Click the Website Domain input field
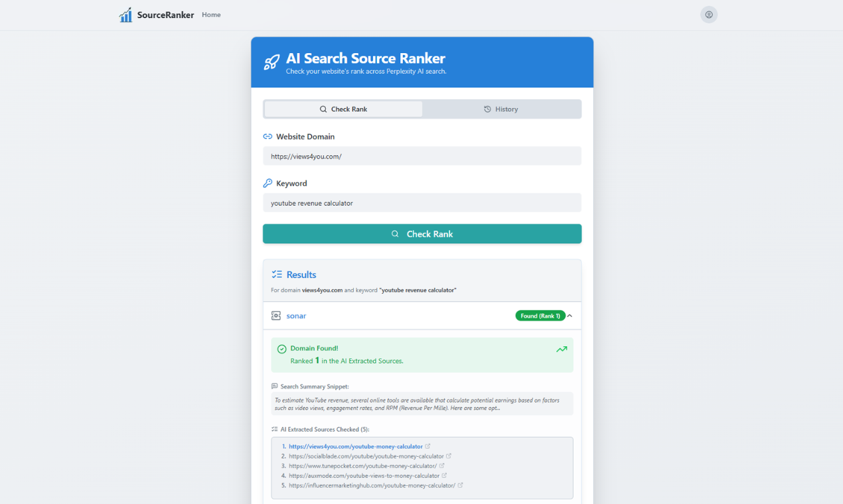This screenshot has height=504, width=843. [422, 157]
